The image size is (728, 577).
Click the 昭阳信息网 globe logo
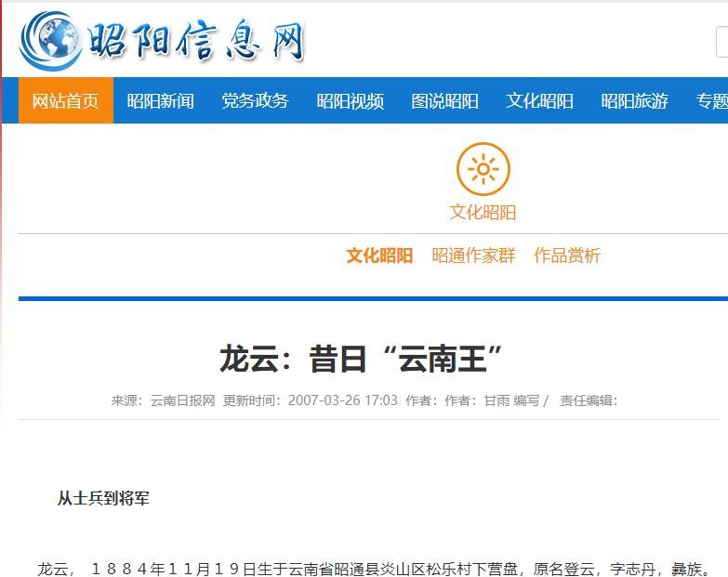tap(50, 41)
